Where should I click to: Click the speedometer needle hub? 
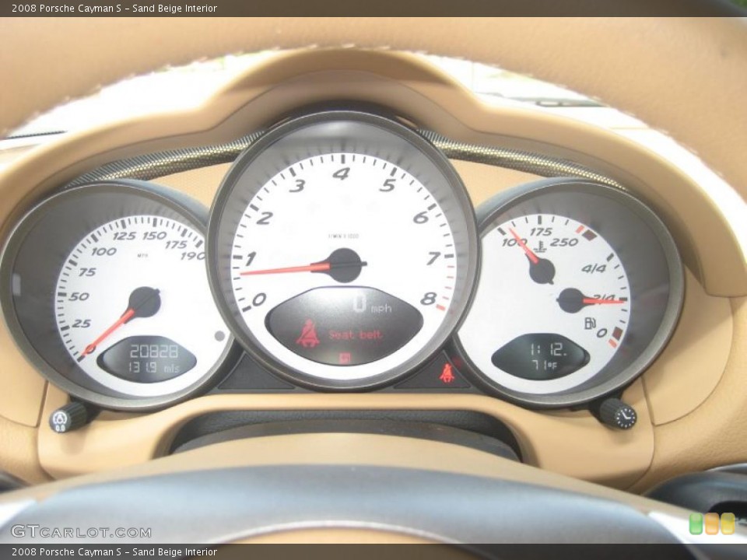point(145,303)
